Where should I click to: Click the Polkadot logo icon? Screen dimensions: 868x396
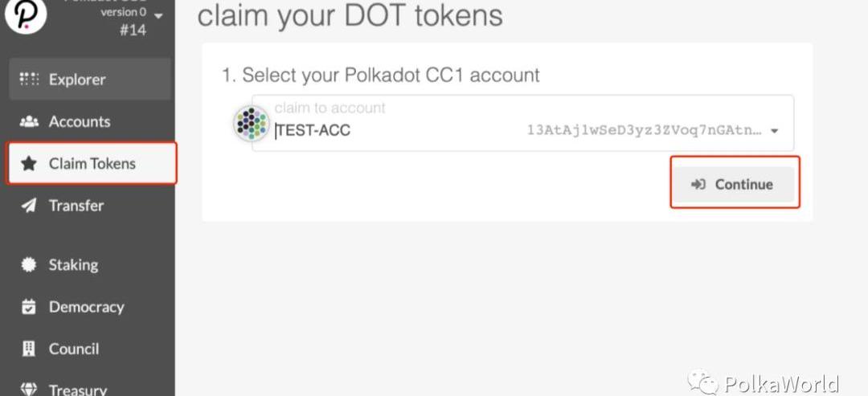26,14
